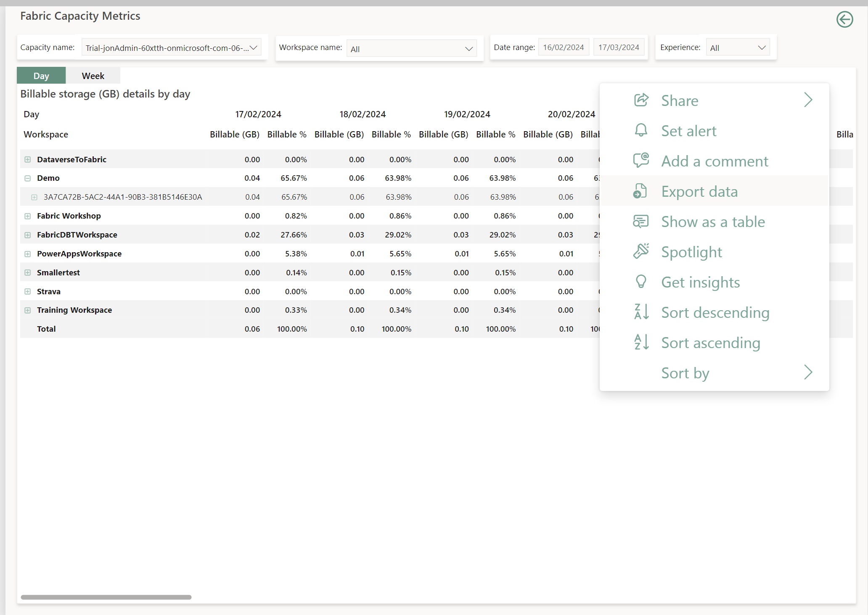Click the Sort descending icon
Image resolution: width=868 pixels, height=615 pixels.
(x=641, y=312)
